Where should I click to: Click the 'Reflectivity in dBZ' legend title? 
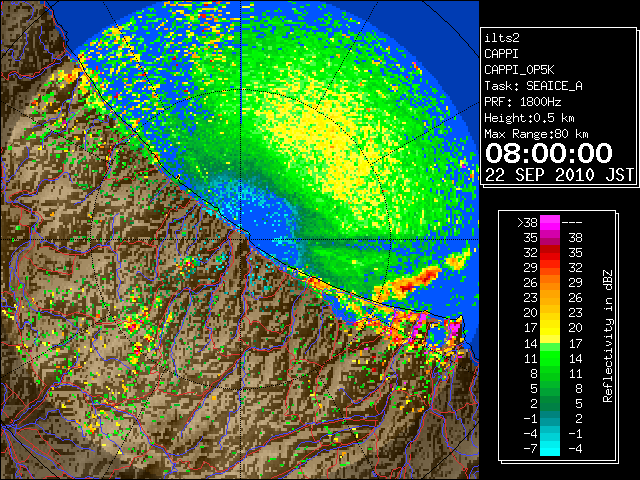click(x=607, y=336)
